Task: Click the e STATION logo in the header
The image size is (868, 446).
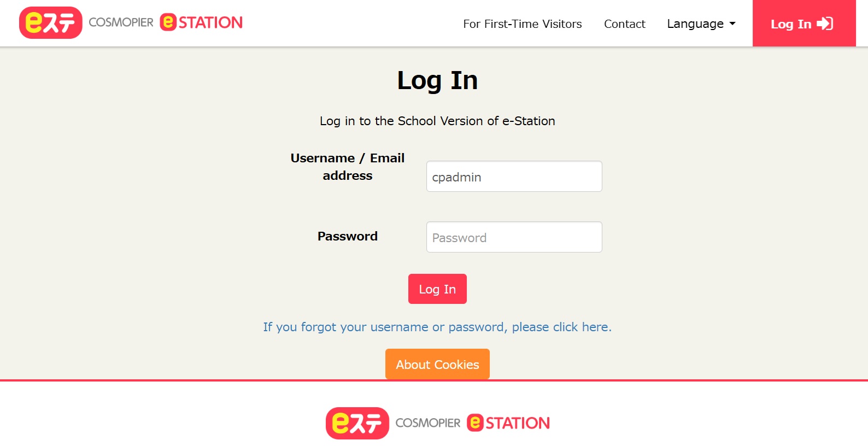Action: click(201, 22)
